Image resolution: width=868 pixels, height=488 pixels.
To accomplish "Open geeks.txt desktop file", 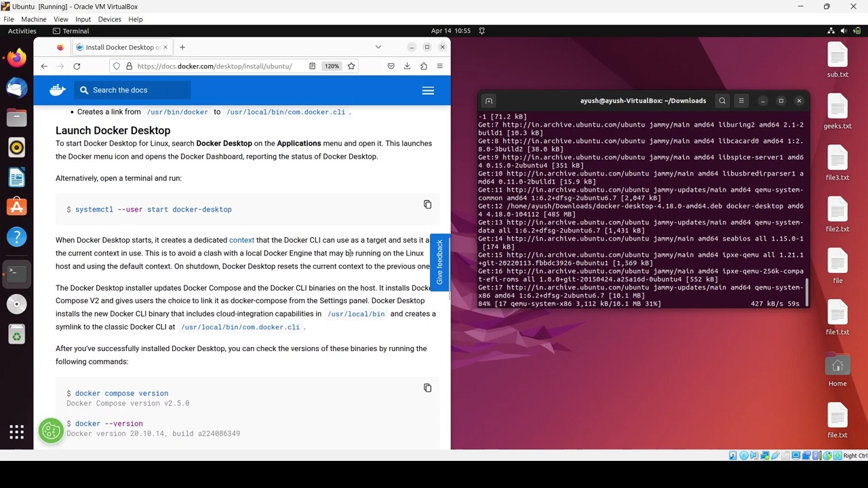I will tap(837, 112).
